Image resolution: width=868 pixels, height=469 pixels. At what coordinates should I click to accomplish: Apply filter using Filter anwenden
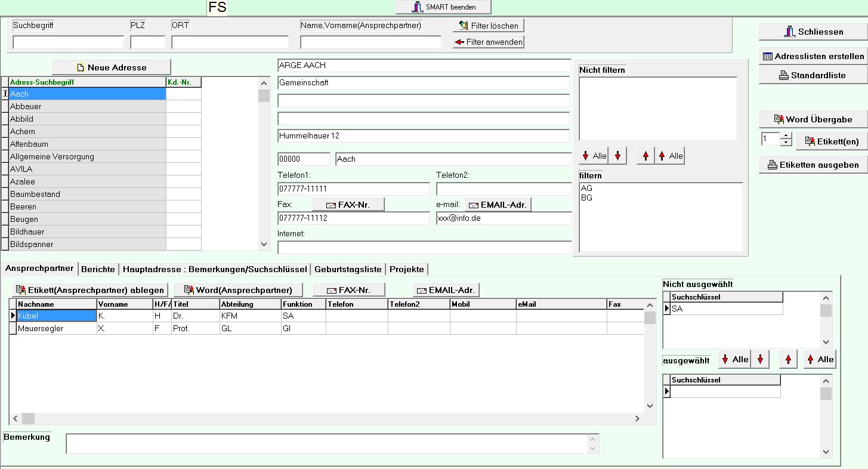pyautogui.click(x=488, y=42)
